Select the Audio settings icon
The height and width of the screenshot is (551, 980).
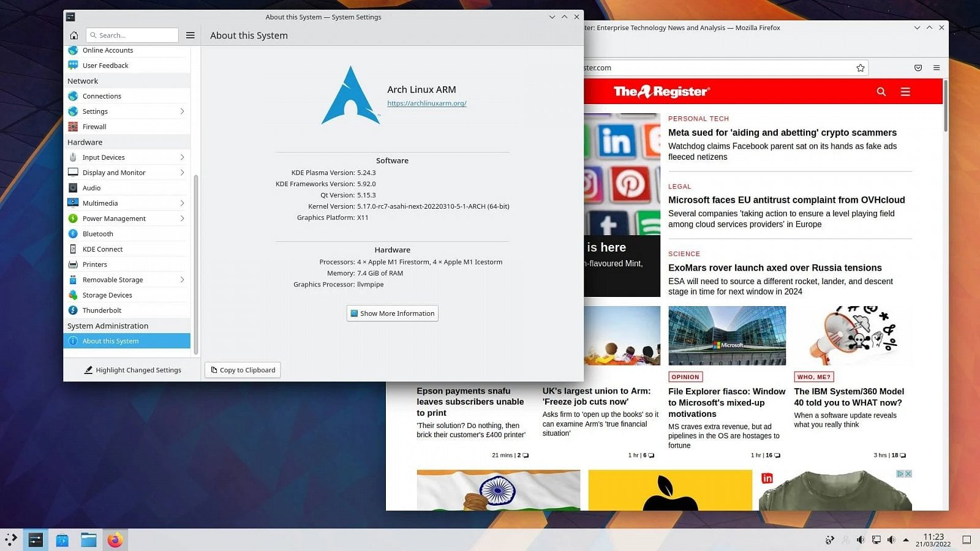[x=74, y=187]
